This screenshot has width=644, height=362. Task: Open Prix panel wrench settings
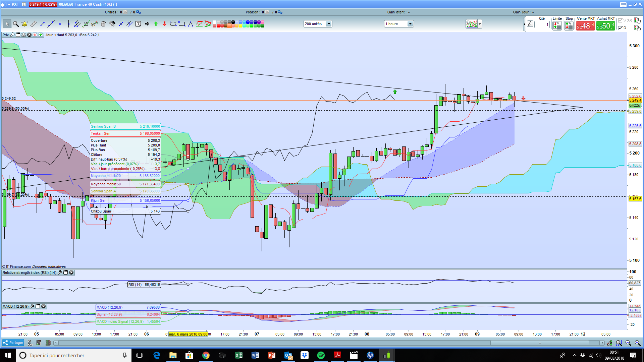tap(12, 35)
